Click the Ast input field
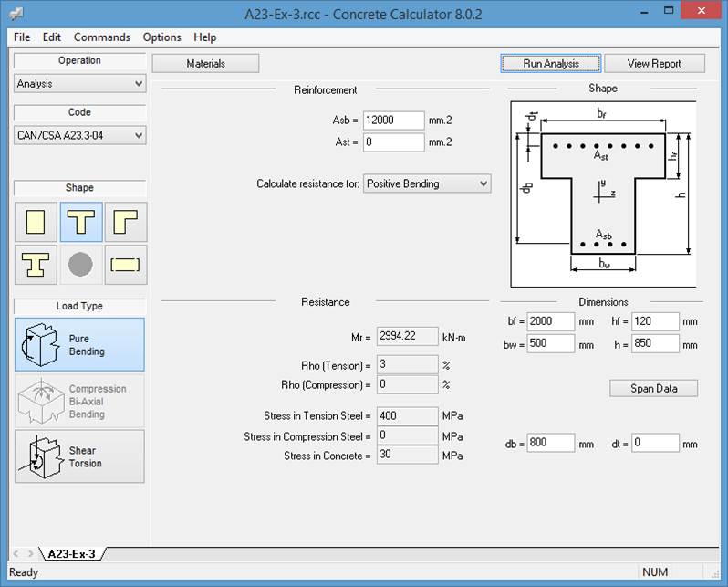The height and width of the screenshot is (587, 728). pyautogui.click(x=394, y=142)
